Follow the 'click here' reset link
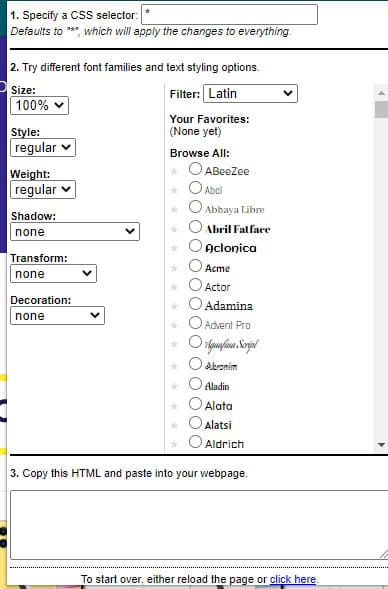 point(293,579)
